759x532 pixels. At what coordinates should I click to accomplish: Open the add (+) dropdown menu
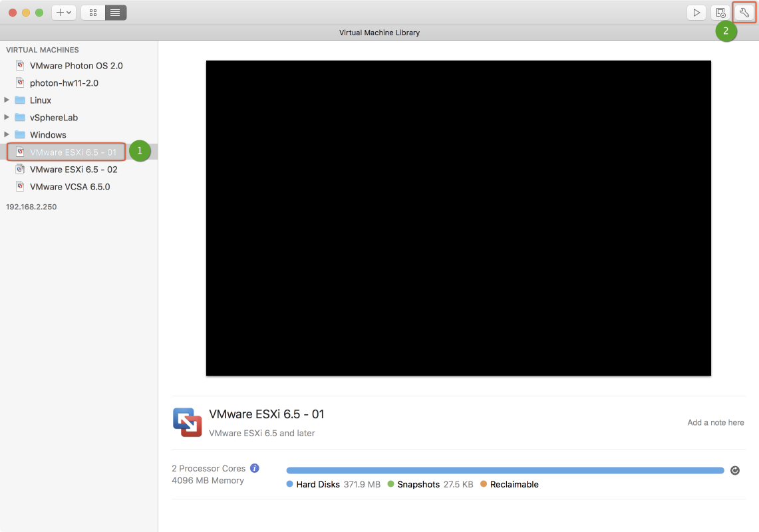(x=64, y=13)
